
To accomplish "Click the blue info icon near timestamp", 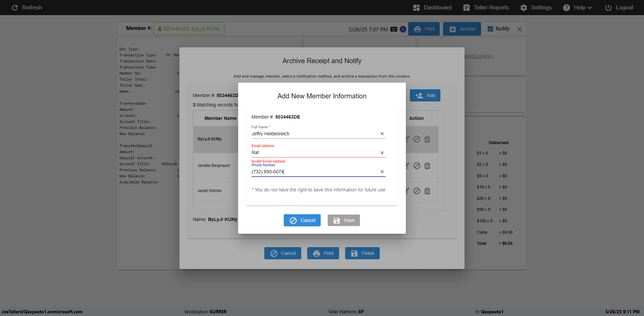I will pos(403,29).
